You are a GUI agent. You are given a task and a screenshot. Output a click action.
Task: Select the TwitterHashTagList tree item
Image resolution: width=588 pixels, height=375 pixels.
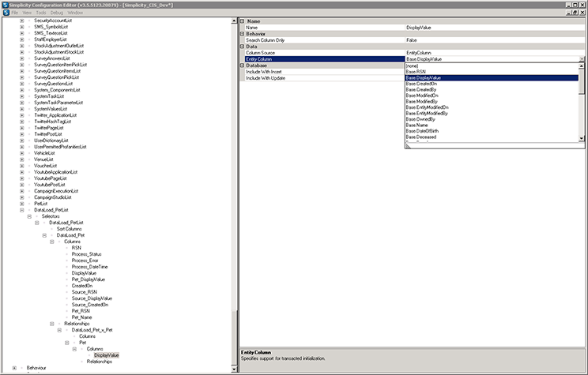52,122
